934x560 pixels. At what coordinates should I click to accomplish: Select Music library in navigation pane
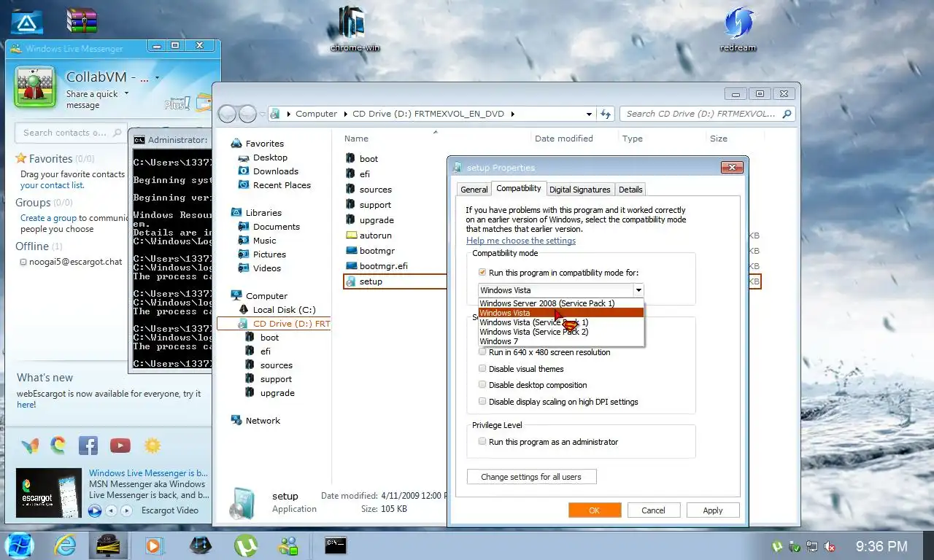click(x=257, y=241)
